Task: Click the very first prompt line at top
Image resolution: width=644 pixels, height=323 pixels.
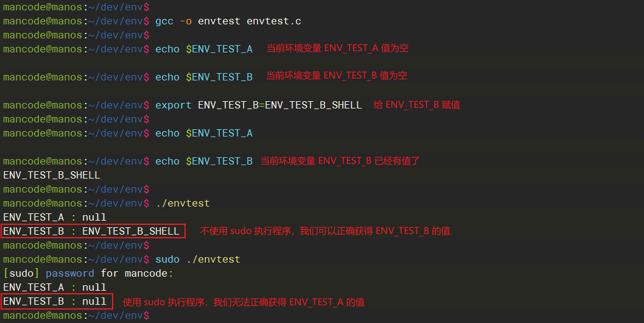Action: (x=75, y=7)
